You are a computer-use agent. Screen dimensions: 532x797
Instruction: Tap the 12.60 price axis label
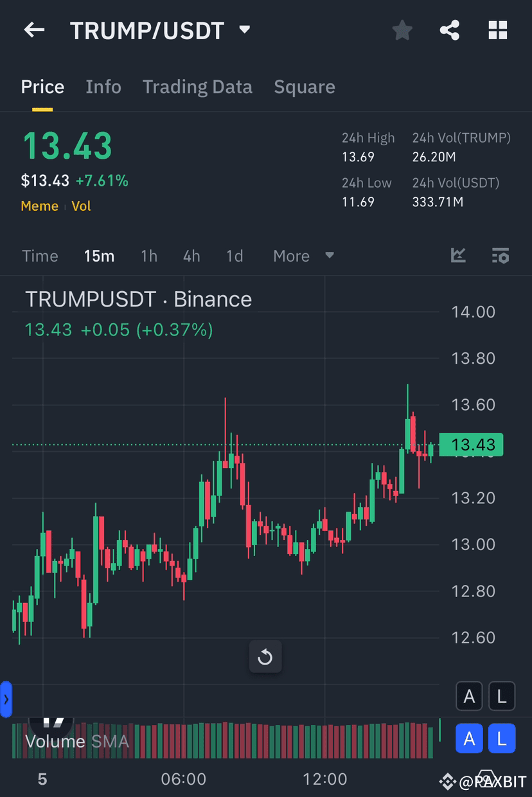point(474,638)
